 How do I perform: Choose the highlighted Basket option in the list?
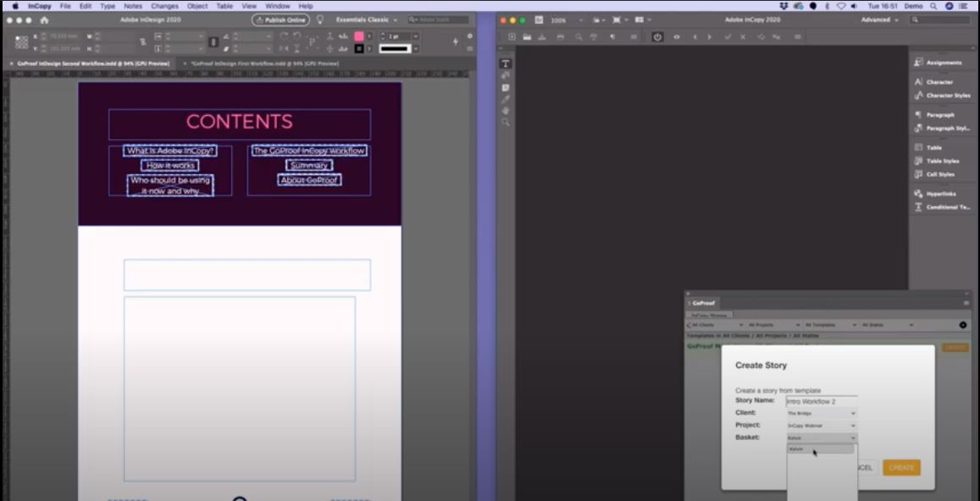point(821,449)
